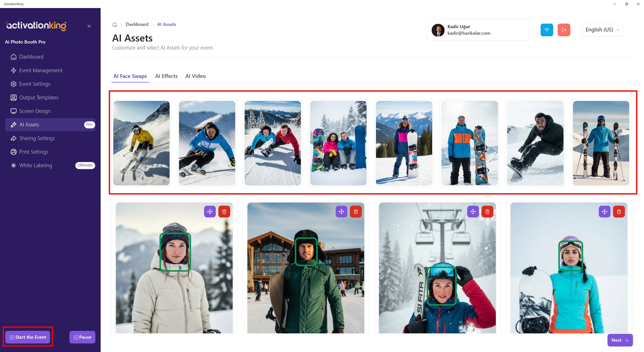The height and width of the screenshot is (352, 644).
Task: Click the blue Wi-Fi connection icon button
Action: click(547, 30)
